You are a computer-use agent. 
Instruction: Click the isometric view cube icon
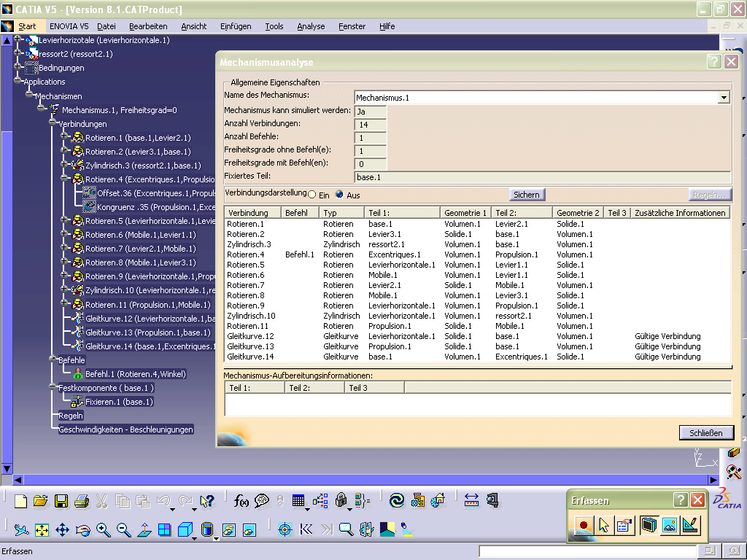point(185,529)
